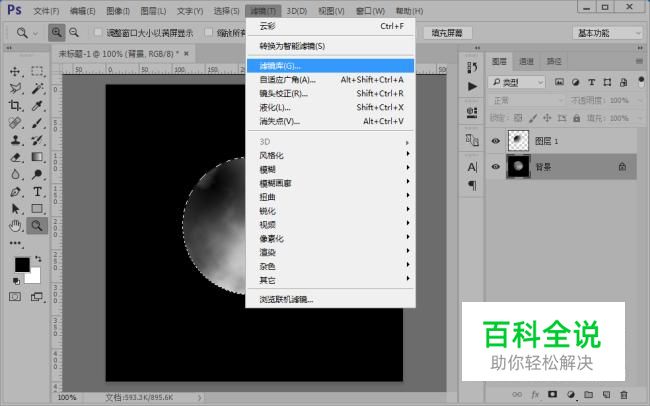
Task: Toggle resize window to fit checkbox
Action: click(x=98, y=32)
